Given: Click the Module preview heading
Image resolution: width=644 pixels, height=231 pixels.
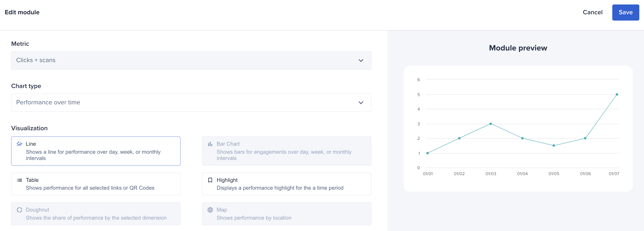Looking at the screenshot, I should point(518,48).
